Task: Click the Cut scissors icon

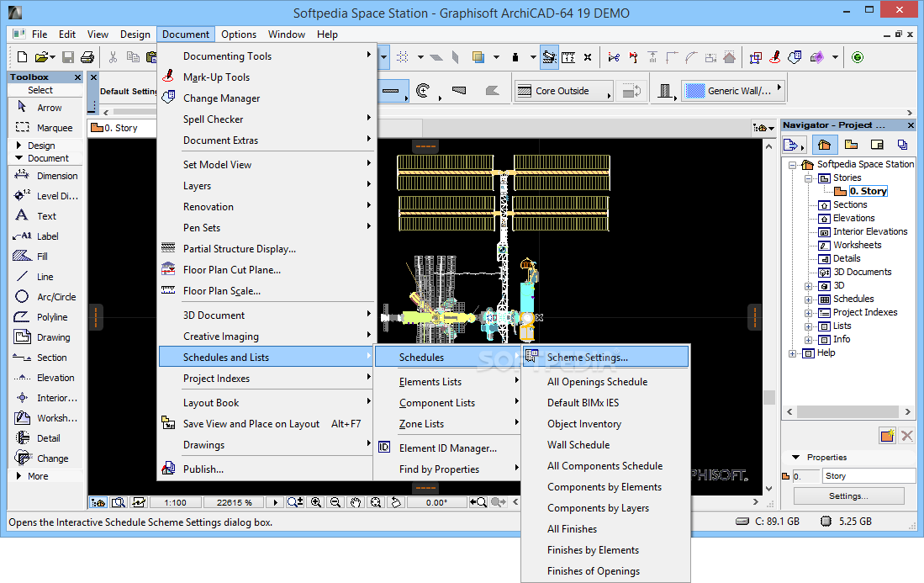Action: 114,57
